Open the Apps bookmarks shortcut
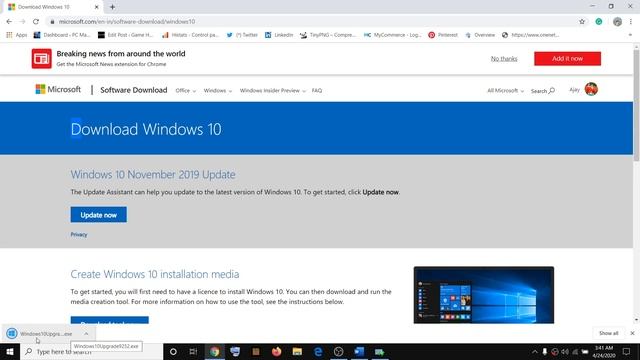Image resolution: width=640 pixels, height=360 pixels. click(17, 35)
